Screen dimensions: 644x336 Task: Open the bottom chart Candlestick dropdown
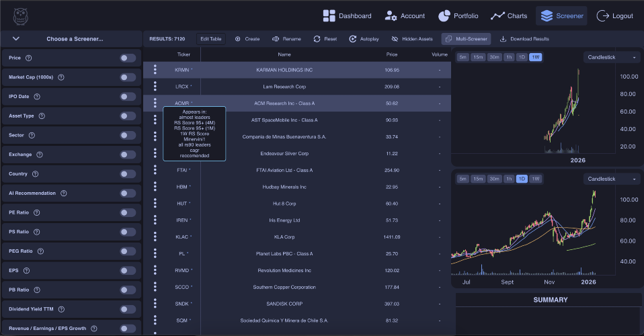(x=612, y=179)
